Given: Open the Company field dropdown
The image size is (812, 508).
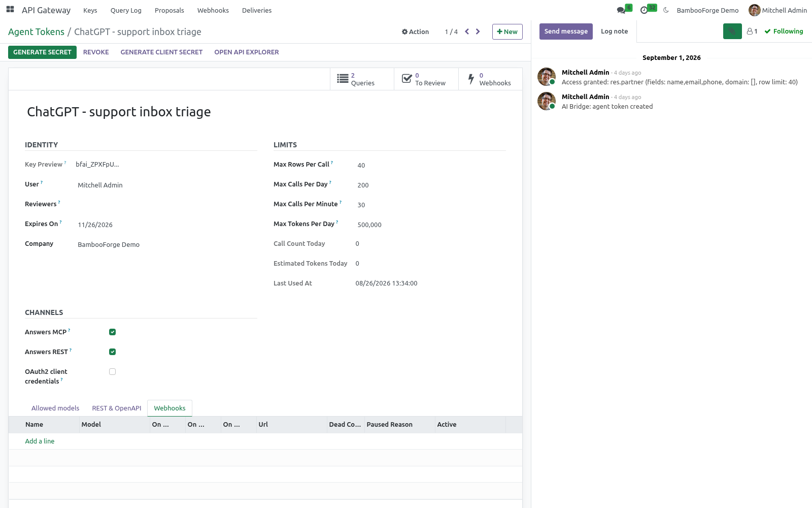Looking at the screenshot, I should pyautogui.click(x=166, y=244).
